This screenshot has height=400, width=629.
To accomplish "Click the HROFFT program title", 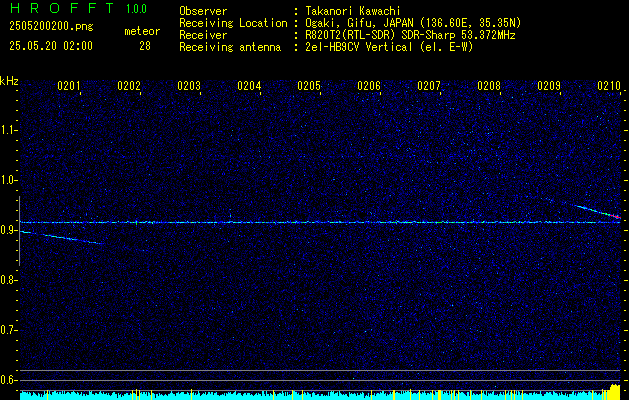I will point(62,8).
